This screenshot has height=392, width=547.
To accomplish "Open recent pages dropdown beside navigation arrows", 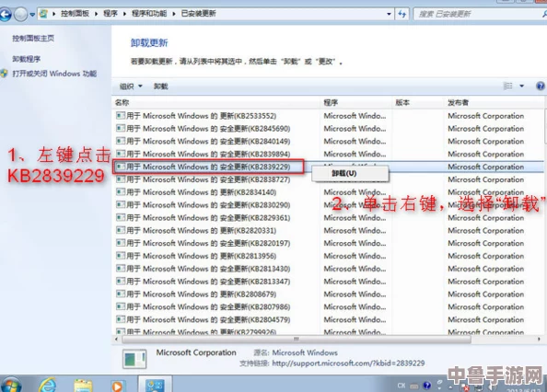I will (x=32, y=15).
